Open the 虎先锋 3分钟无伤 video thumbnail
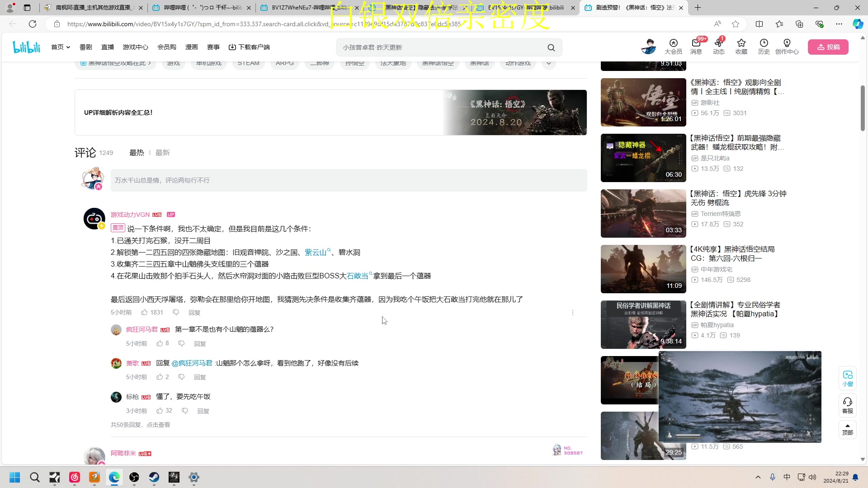The width and height of the screenshot is (868, 488). [643, 213]
